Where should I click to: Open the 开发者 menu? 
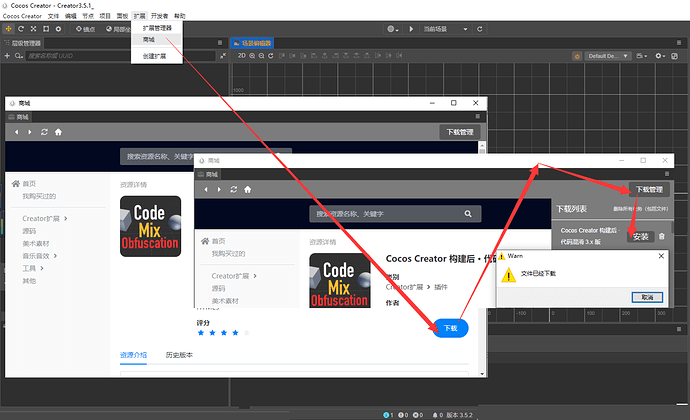(159, 16)
